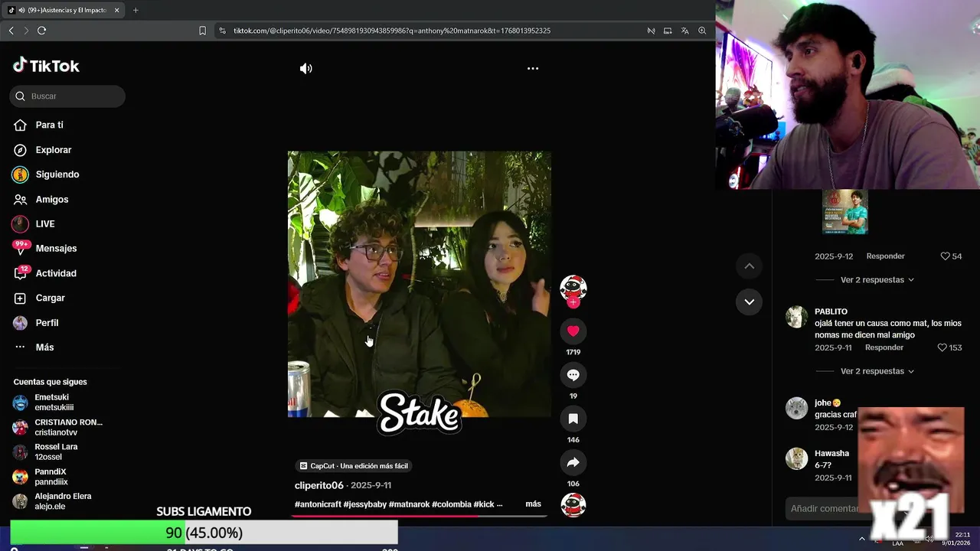The image size is (980, 551).
Task: Go to the previous video
Action: pyautogui.click(x=749, y=266)
